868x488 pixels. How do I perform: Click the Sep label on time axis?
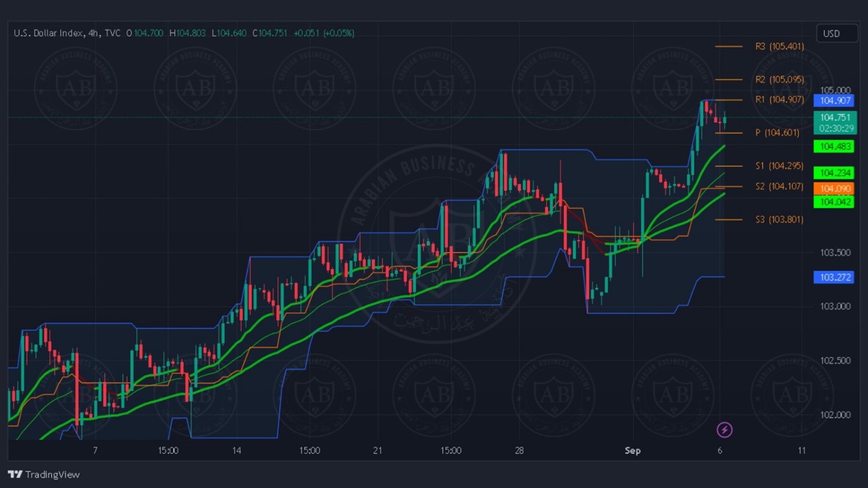click(632, 450)
